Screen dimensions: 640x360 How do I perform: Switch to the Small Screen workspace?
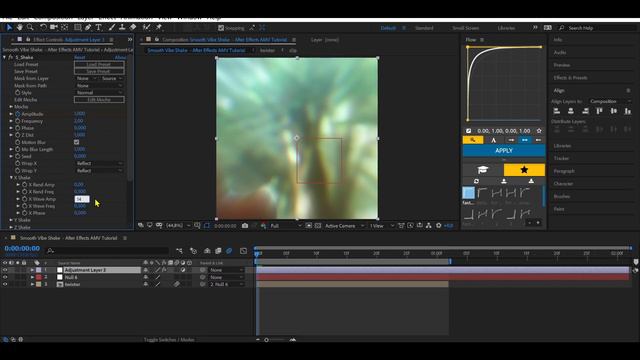coord(466,28)
